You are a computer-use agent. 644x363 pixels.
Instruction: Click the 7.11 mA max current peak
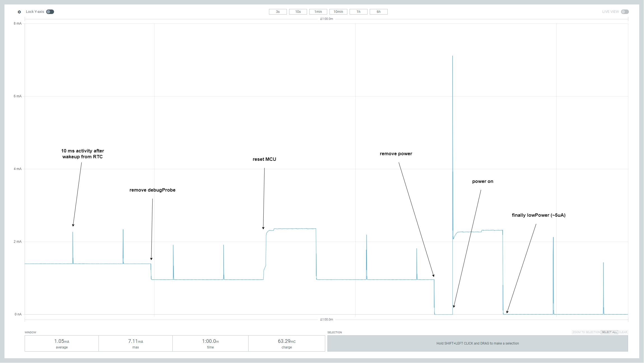[453, 57]
